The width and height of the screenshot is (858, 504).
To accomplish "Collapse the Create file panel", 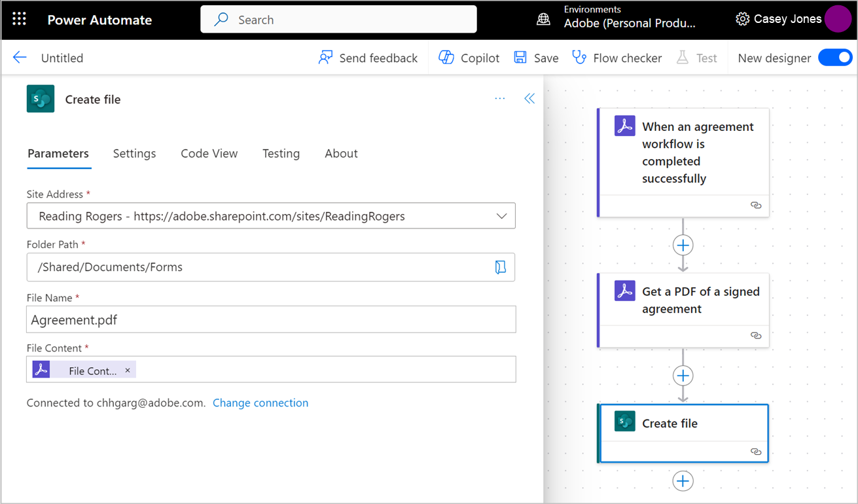I will coord(529,99).
